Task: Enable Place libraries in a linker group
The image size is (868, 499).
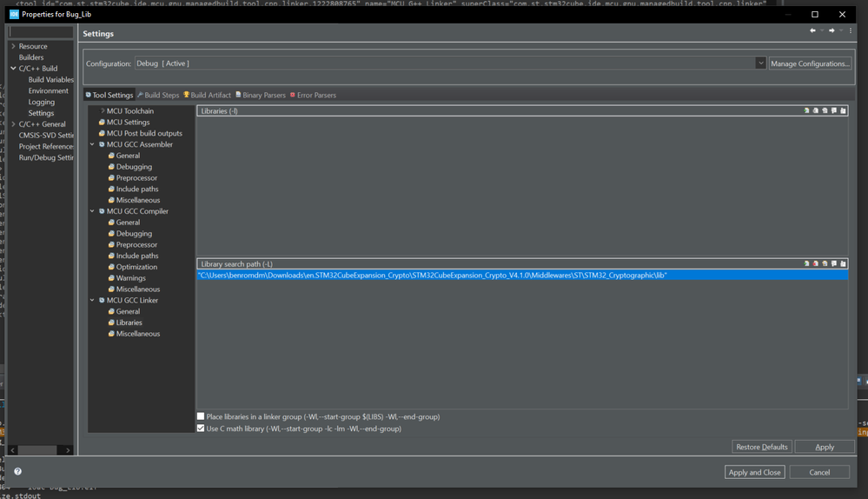Action: tap(201, 416)
